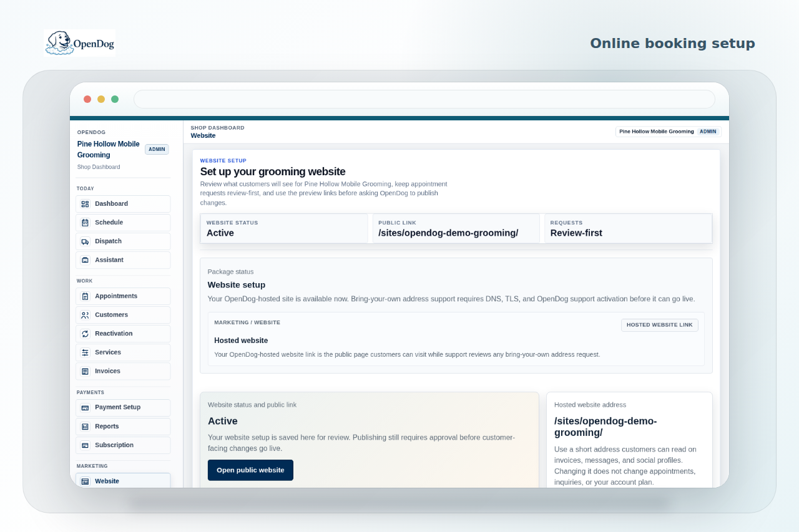Open the Dashboard menu item
The width and height of the screenshot is (799, 532).
(123, 204)
